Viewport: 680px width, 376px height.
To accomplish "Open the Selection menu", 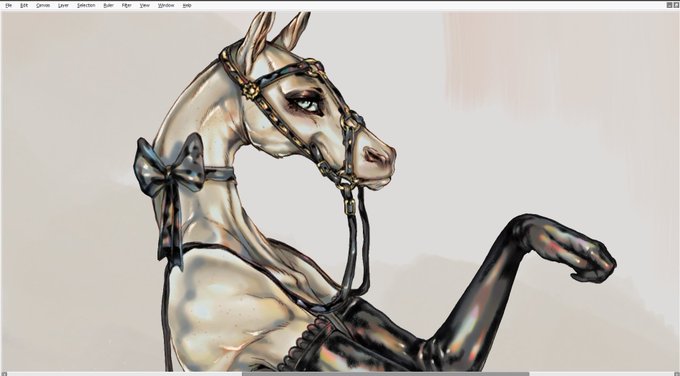I will 86,5.
